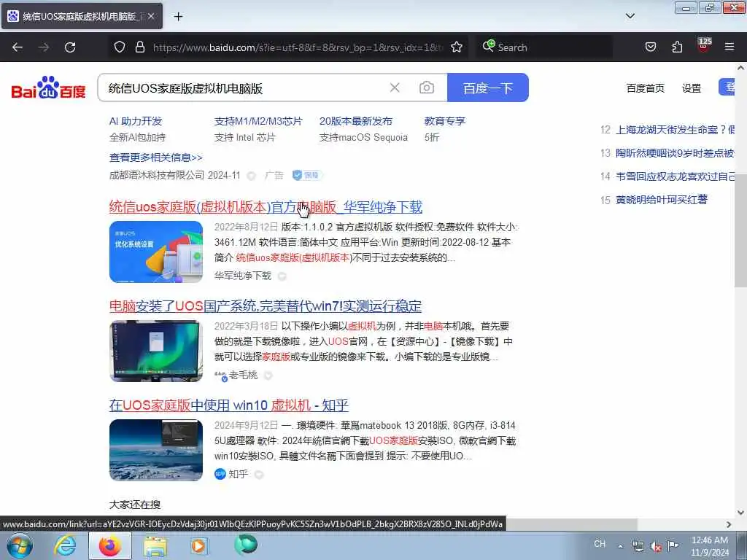
Task: Open hot search 上海龙湖天街发生命案
Action: click(x=675, y=130)
